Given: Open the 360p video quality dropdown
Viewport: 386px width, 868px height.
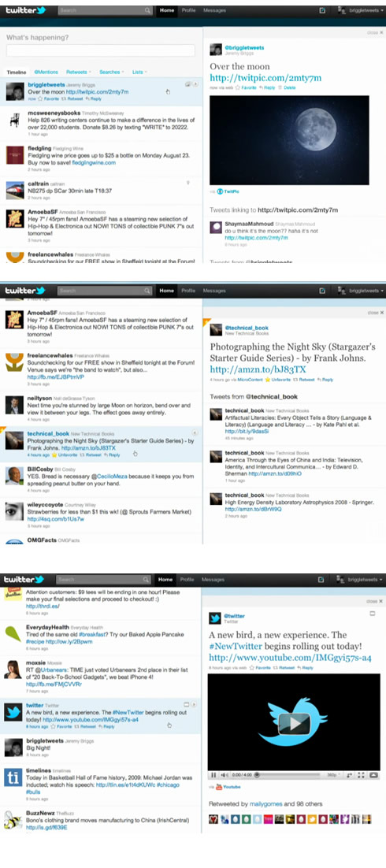Looking at the screenshot, I should [334, 775].
